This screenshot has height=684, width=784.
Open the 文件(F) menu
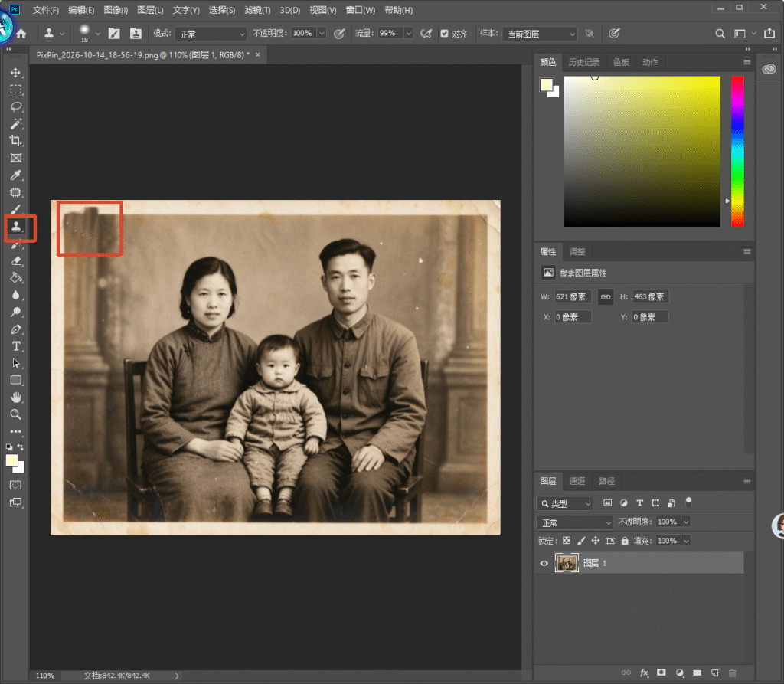(x=45, y=10)
